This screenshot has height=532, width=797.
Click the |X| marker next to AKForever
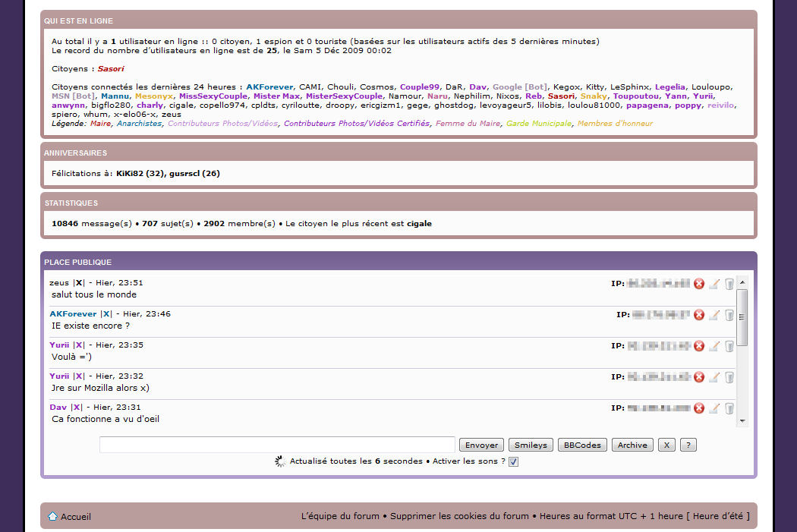point(106,314)
